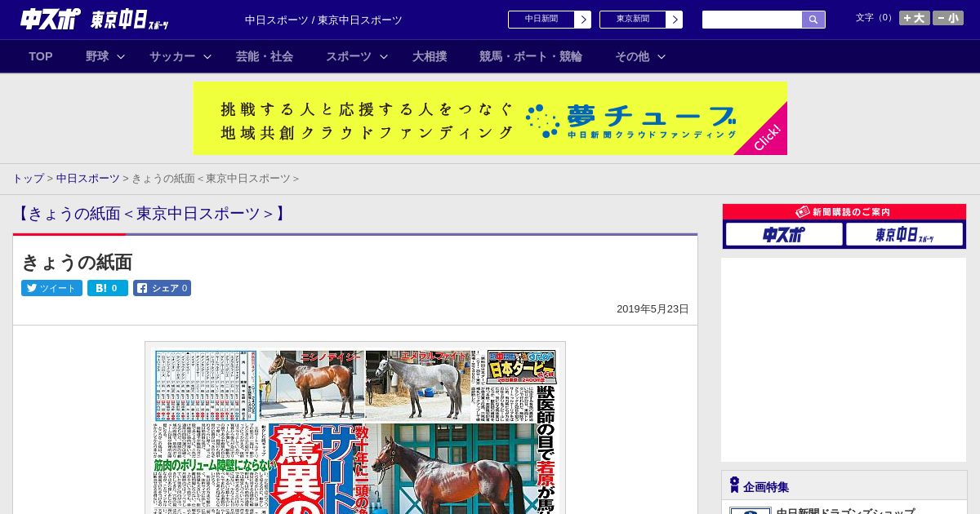Expand the スポーツ dropdown chevron
Image resolution: width=980 pixels, height=514 pixels.
[x=384, y=56]
